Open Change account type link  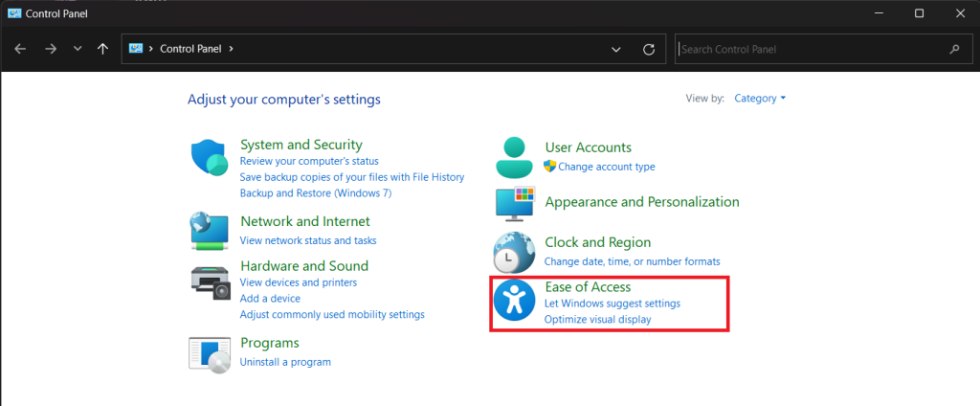[607, 167]
